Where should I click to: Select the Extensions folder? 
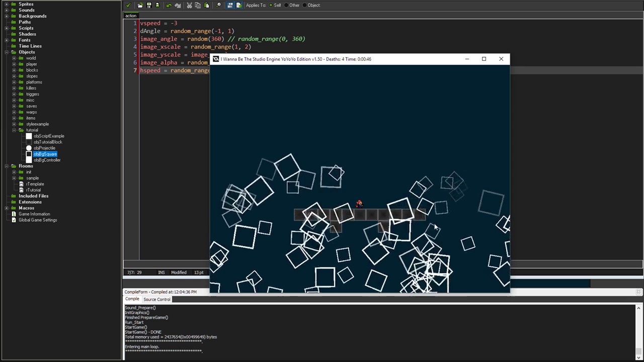coord(30,202)
